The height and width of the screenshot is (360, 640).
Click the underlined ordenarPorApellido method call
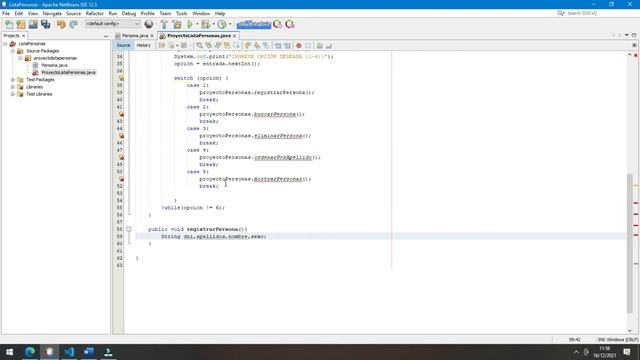pyautogui.click(x=283, y=157)
